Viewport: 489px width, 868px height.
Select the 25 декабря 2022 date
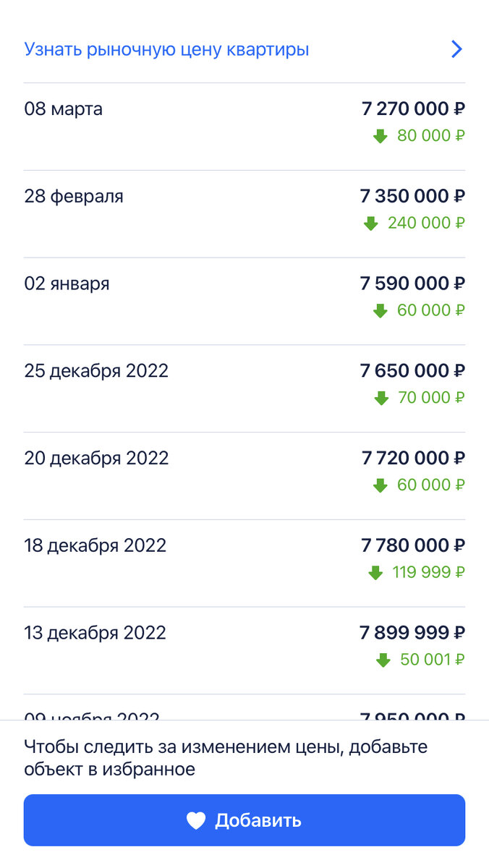point(96,371)
